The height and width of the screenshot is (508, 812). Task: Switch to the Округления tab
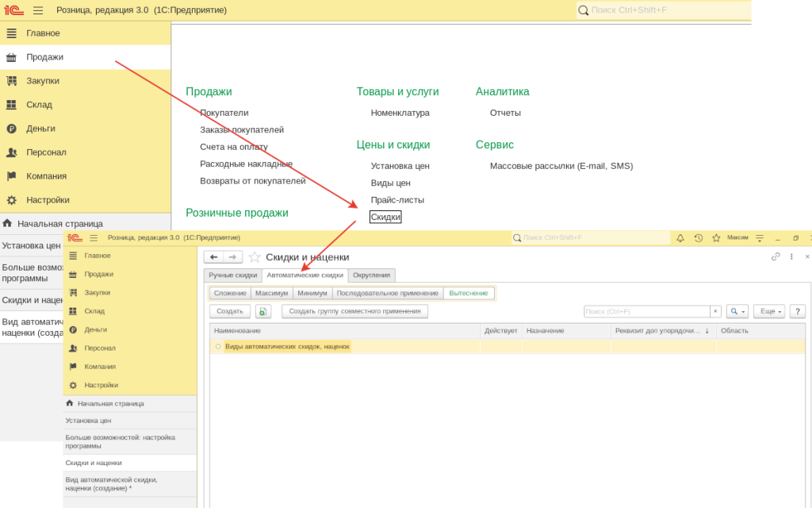pyautogui.click(x=371, y=275)
